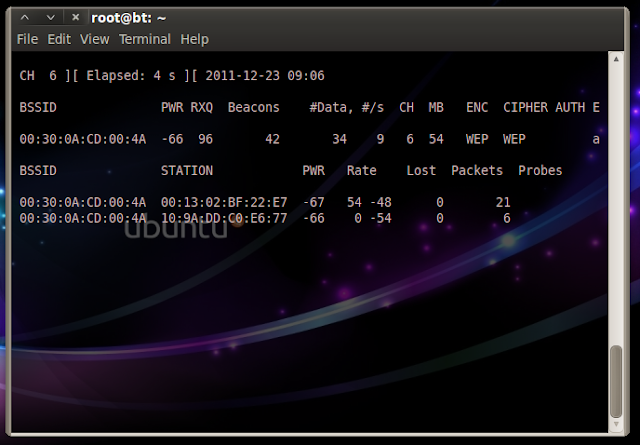640x445 pixels.
Task: Click the 'Elapsed: 4 s' text
Action: (131, 76)
